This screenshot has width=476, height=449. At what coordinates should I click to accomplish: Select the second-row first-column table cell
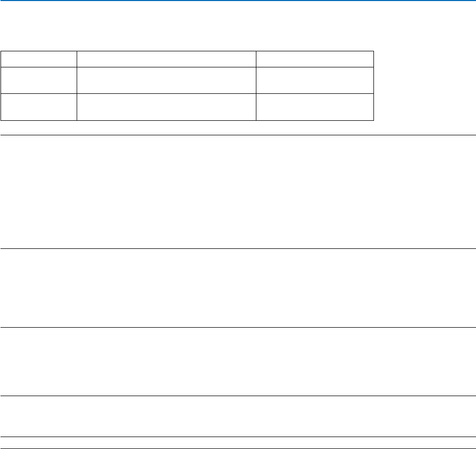pos(39,80)
